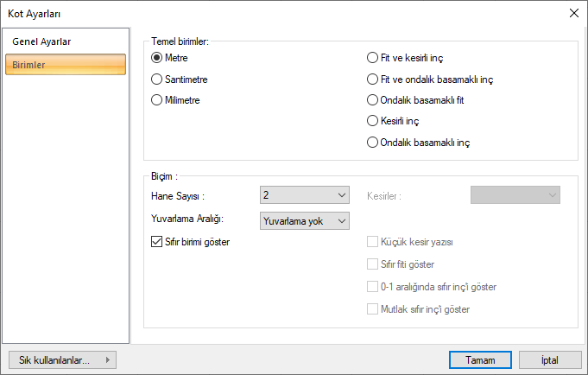This screenshot has height=375, width=588.
Task: Select Fit ve ondalık basamaklı inç
Action: (373, 79)
